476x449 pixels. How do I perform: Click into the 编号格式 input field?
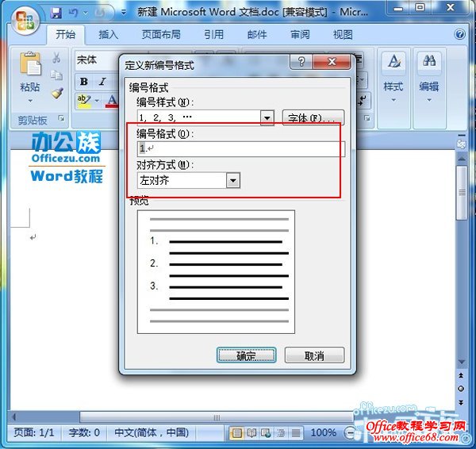(x=241, y=149)
